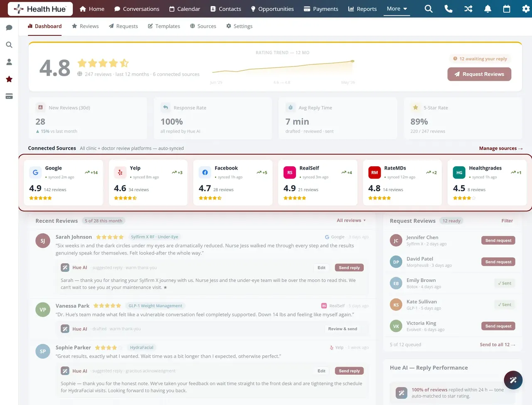Click Send to all 12 link
The image size is (532, 405).
tap(498, 344)
